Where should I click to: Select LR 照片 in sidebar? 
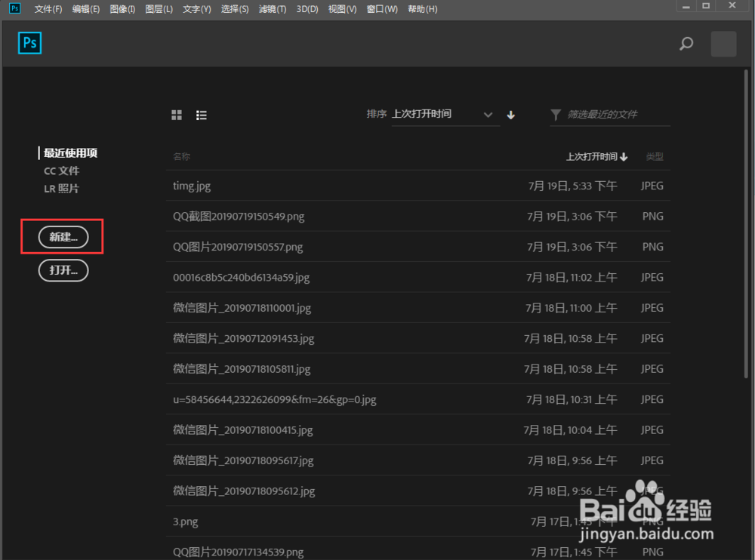61,189
